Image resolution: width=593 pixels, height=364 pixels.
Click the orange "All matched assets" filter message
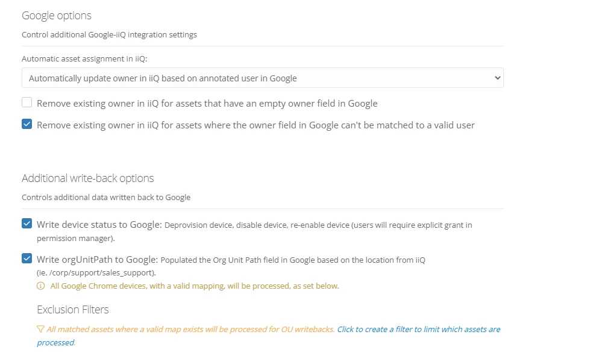click(x=190, y=330)
